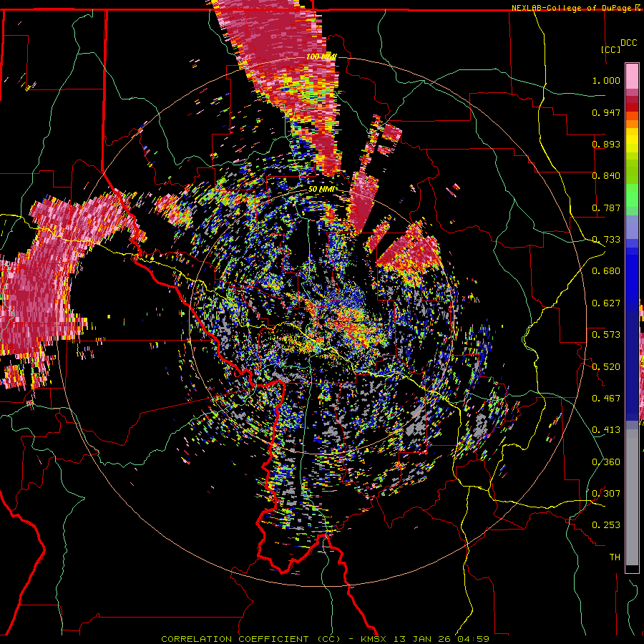
Task: Click the 0.627 scale value
Action: pyautogui.click(x=606, y=303)
